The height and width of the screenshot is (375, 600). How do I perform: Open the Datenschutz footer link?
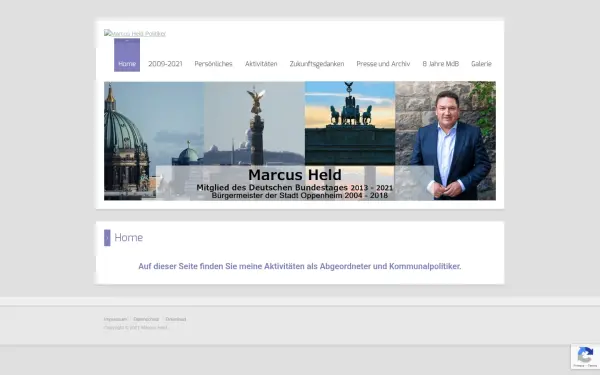pyautogui.click(x=146, y=319)
